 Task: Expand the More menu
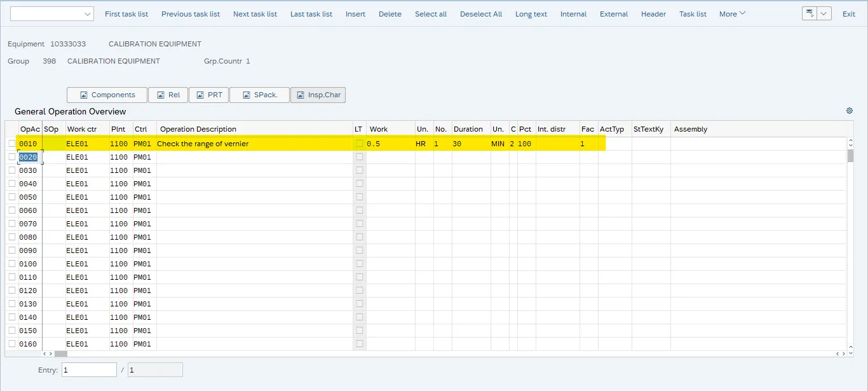coord(732,14)
